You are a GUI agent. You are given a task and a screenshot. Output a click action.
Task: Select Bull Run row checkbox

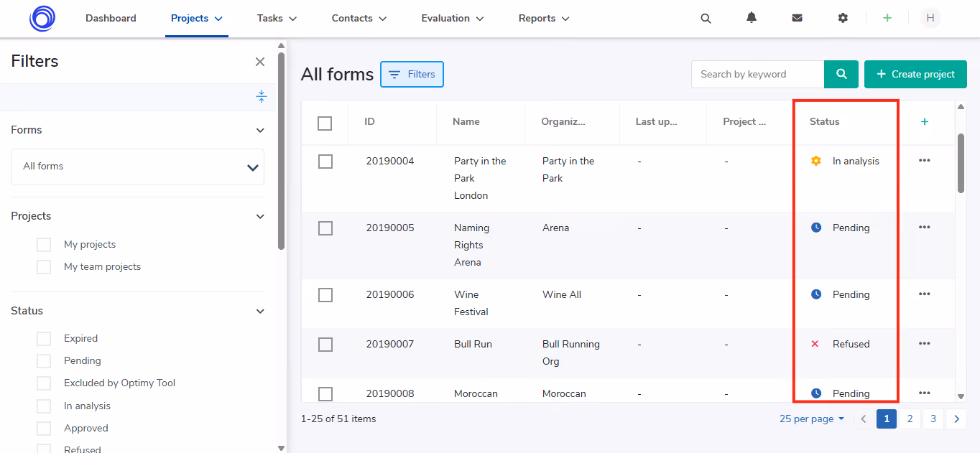[325, 345]
